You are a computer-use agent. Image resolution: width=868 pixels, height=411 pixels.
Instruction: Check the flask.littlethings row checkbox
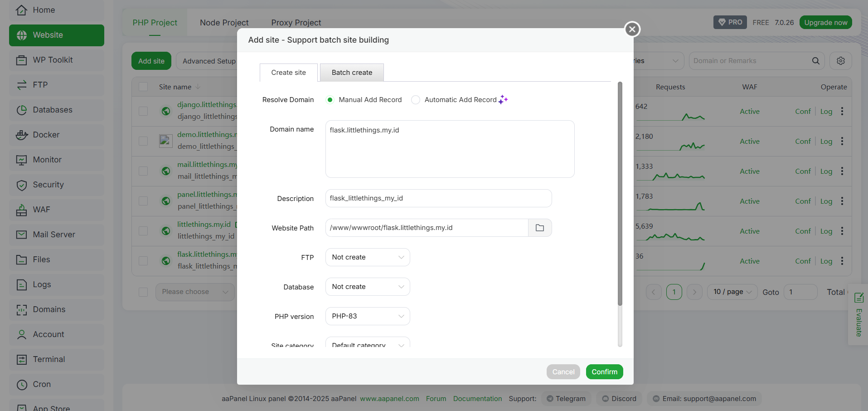pyautogui.click(x=143, y=261)
